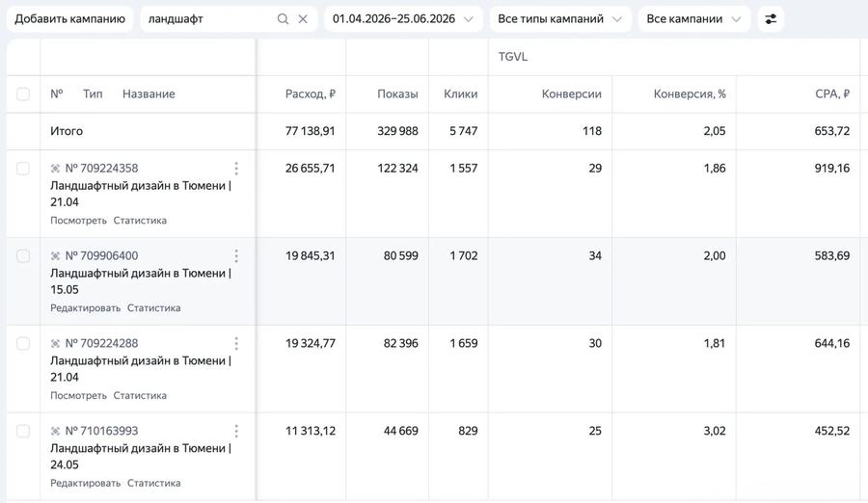Click conversions value 34
The width and height of the screenshot is (868, 503).
(595, 255)
